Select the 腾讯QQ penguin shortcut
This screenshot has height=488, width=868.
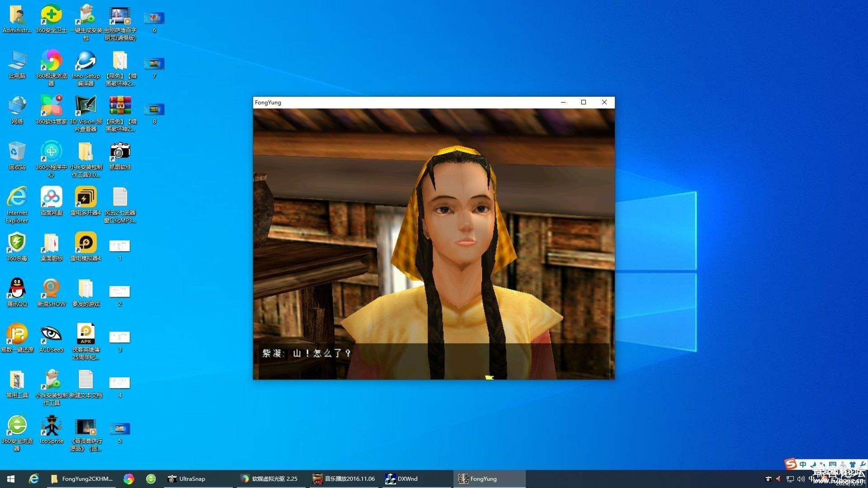tap(17, 293)
